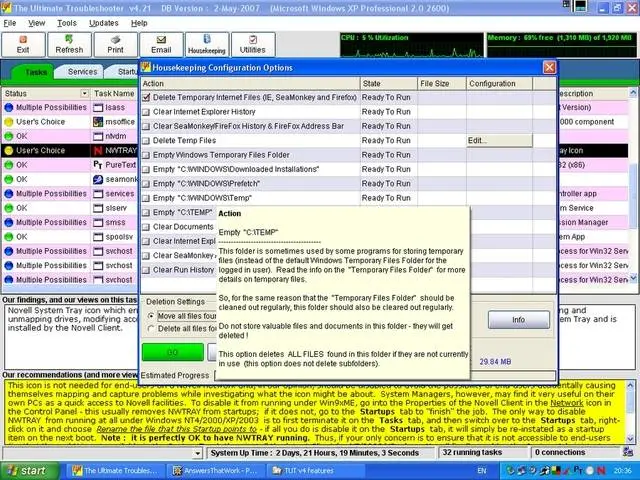Viewport: 640px width, 480px height.
Task: Check the Clear Documents checkbox
Action: point(146,227)
